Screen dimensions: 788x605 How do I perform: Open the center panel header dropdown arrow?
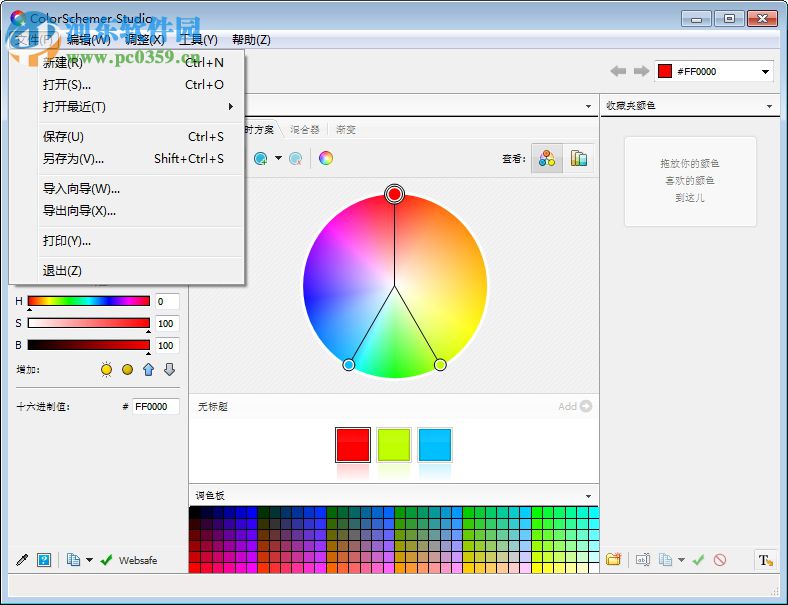click(588, 107)
